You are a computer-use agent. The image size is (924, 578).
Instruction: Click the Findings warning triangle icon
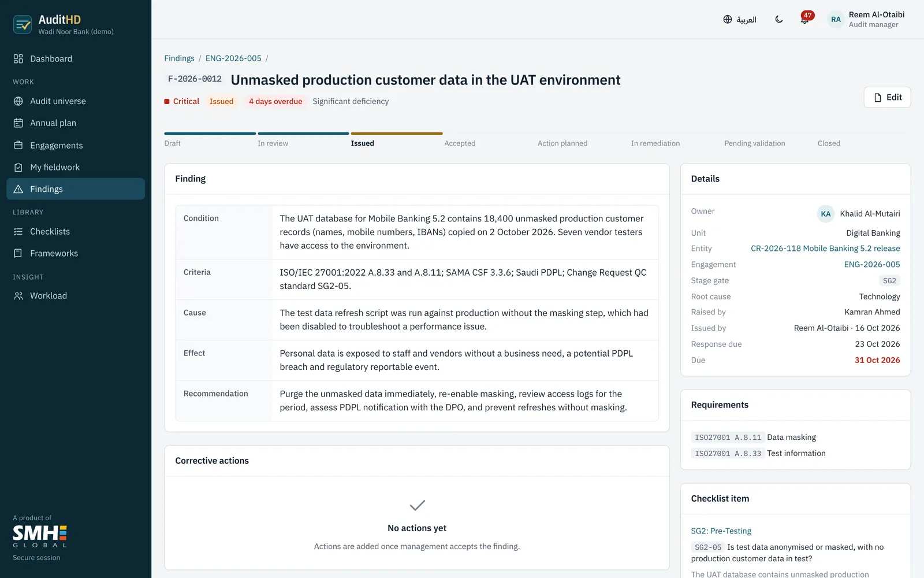pos(18,189)
